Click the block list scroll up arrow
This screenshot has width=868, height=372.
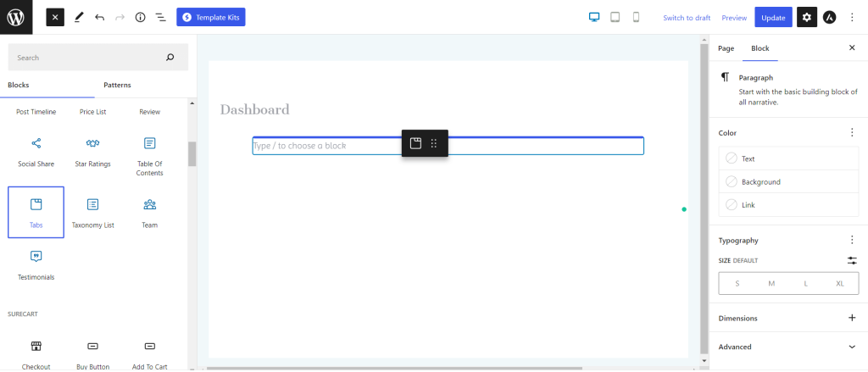tap(192, 103)
